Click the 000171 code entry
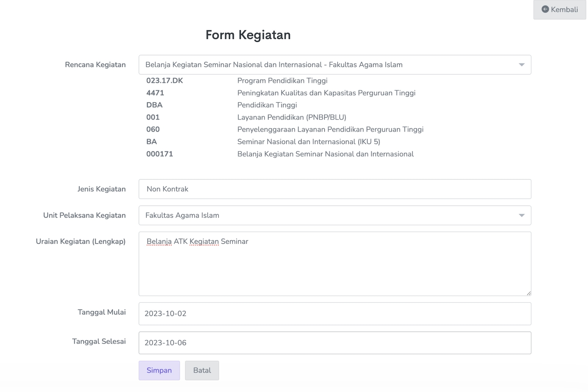This screenshot has height=392, width=588. (159, 154)
